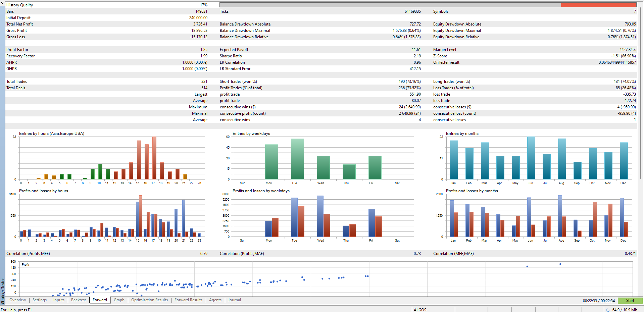Click the Gross Profit value 18 896.53
The height and width of the screenshot is (312, 644).
pyautogui.click(x=199, y=31)
